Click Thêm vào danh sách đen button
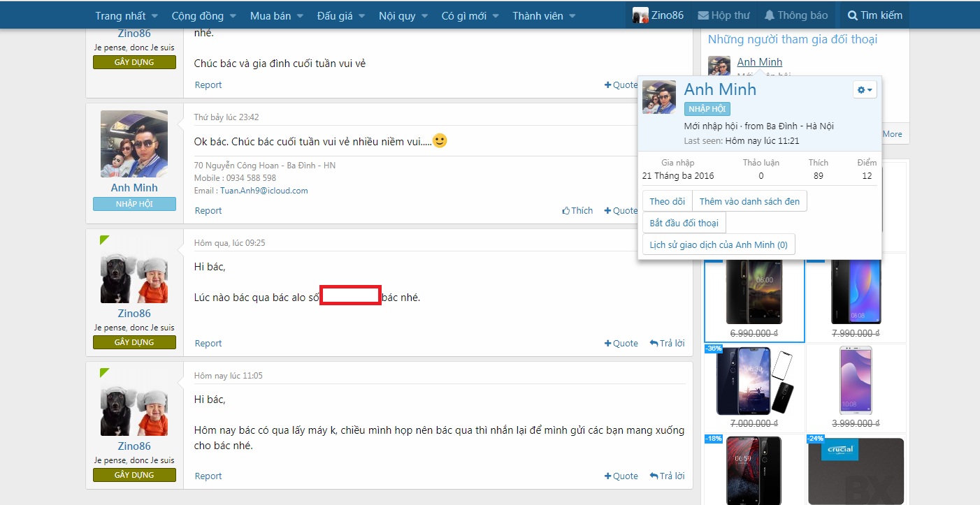Viewport: 980px width, 505px height. pyautogui.click(x=749, y=201)
